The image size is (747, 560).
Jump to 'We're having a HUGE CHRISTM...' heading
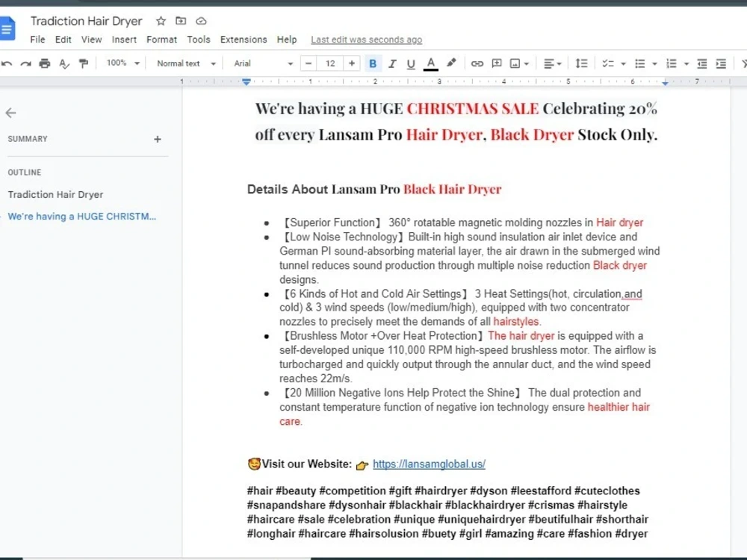click(x=82, y=217)
